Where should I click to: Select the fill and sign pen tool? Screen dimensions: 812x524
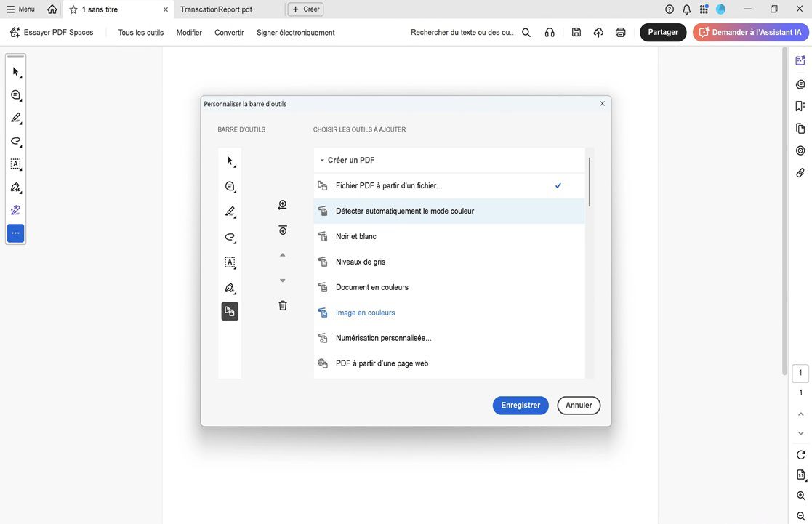click(x=12, y=185)
